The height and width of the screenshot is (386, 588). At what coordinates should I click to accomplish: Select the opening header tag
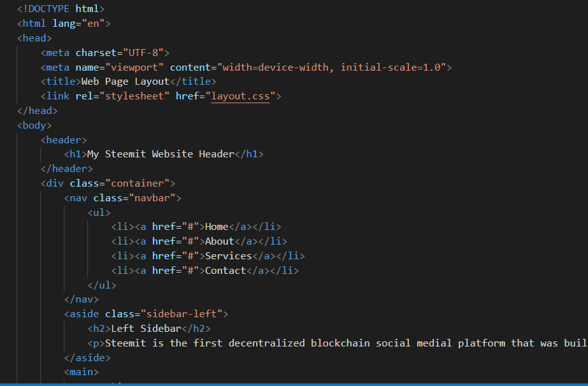[64, 140]
